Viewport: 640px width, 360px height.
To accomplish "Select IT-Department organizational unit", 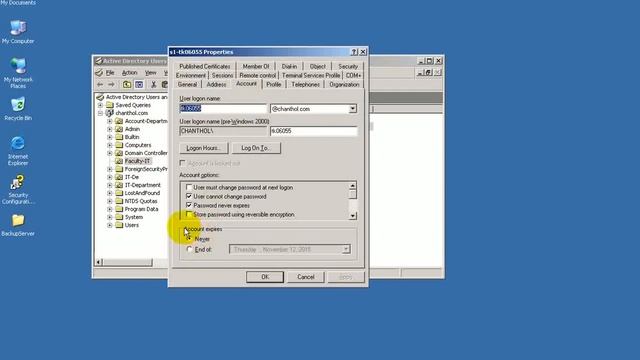I will [x=142, y=185].
